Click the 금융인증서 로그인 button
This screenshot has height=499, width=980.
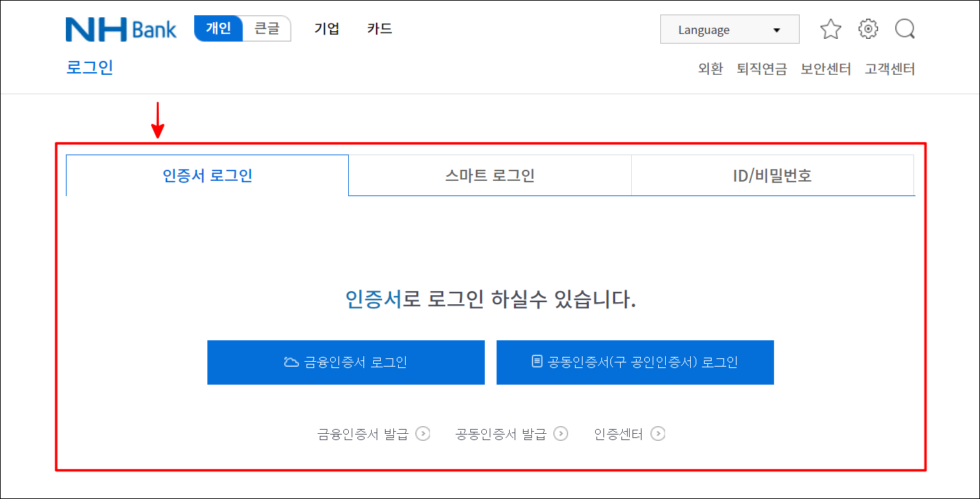[345, 362]
